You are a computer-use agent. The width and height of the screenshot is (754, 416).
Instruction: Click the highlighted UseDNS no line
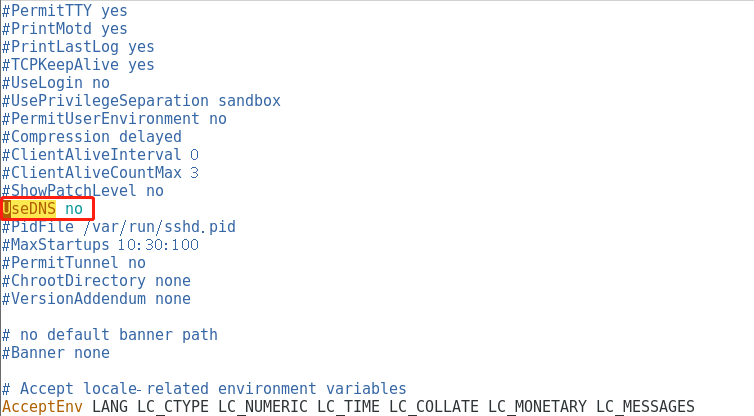pyautogui.click(x=46, y=209)
